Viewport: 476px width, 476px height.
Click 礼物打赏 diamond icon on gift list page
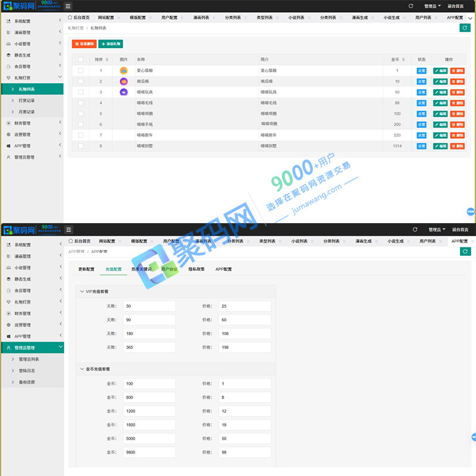(x=8, y=78)
